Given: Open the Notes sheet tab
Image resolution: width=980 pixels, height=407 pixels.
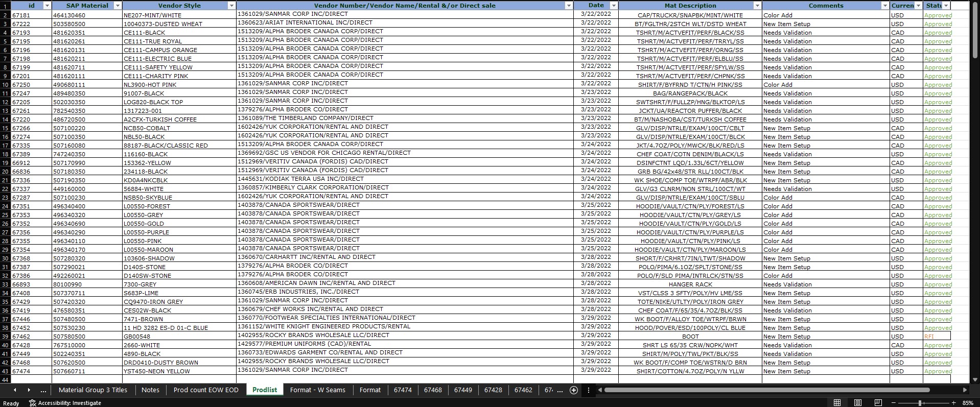Looking at the screenshot, I should [150, 390].
